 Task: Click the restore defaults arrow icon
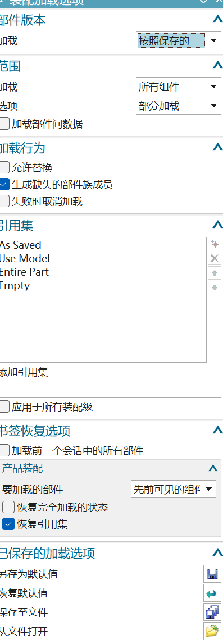coord(212,593)
